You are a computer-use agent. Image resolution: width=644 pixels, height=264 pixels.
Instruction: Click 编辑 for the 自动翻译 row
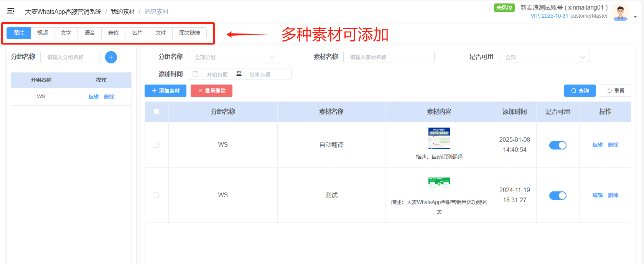(x=598, y=145)
